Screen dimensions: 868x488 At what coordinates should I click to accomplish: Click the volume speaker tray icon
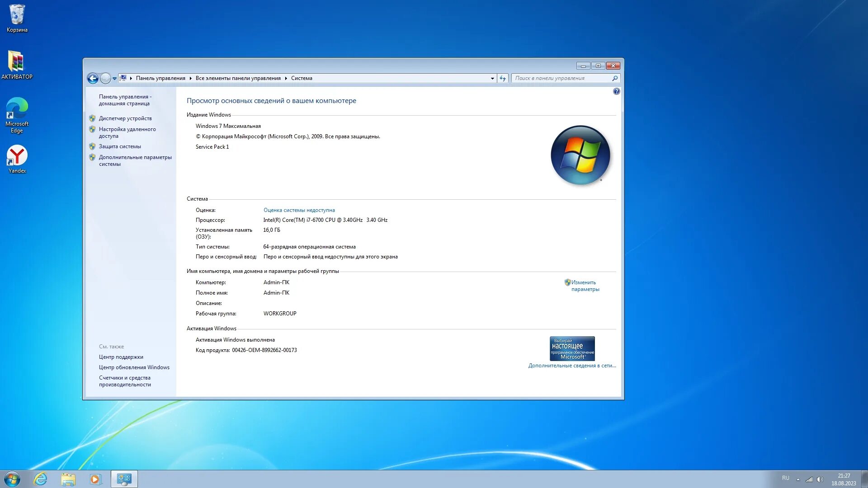click(820, 479)
